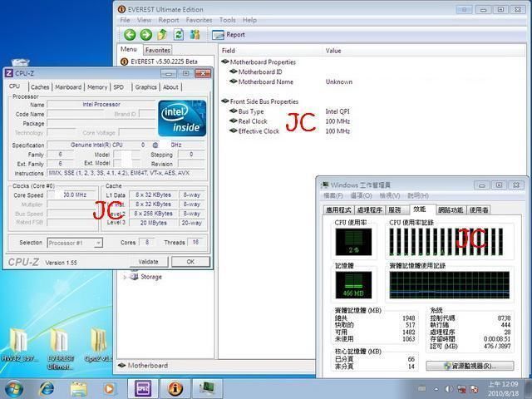Click the EVEREST users icon in toolbar
The height and width of the screenshot is (399, 532).
click(x=195, y=35)
